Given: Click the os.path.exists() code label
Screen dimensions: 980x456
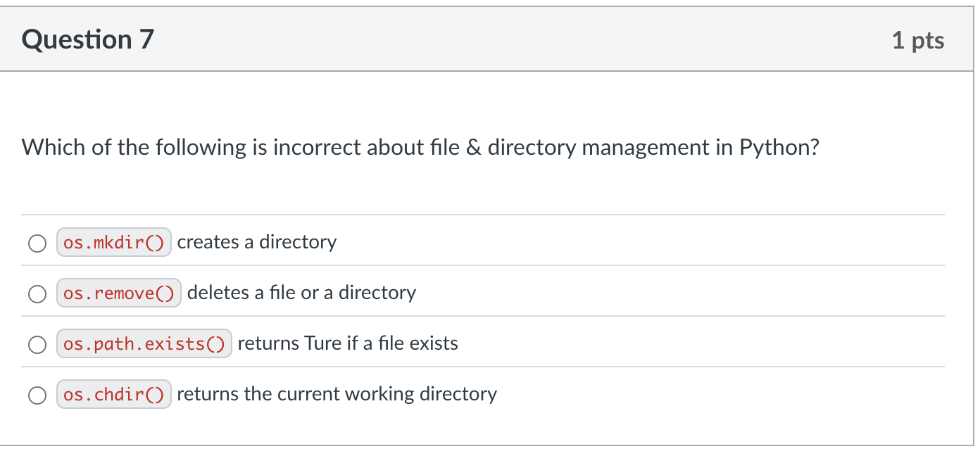Looking at the screenshot, I should 144,344.
